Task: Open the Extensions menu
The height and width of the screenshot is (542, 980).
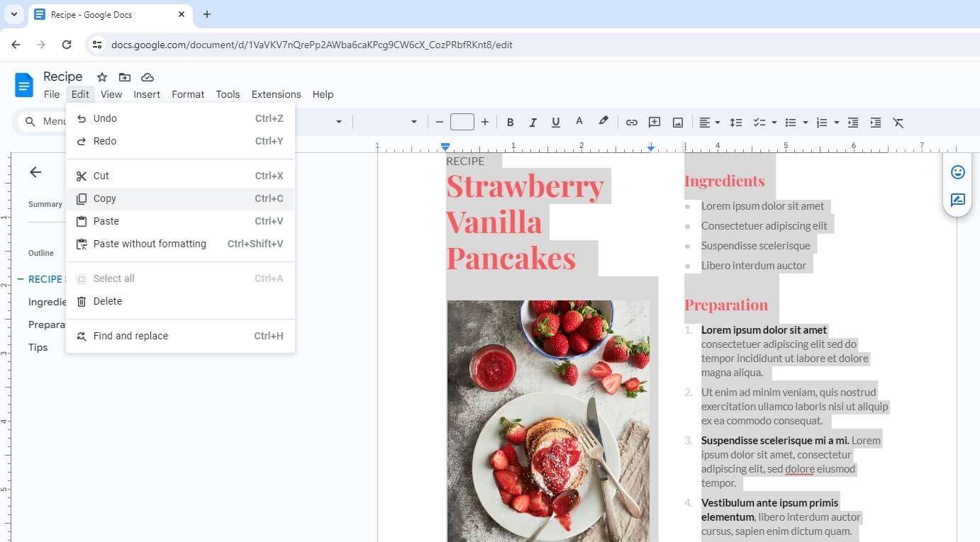Action: 277,94
